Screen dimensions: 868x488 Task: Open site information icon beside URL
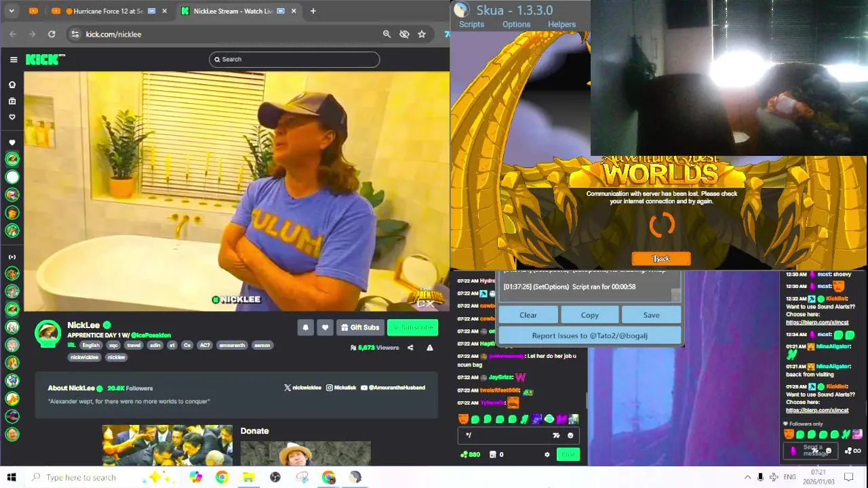(x=75, y=34)
